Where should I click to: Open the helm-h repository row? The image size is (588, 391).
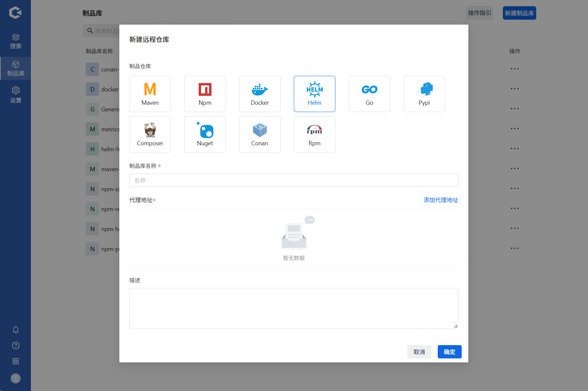tap(102, 149)
